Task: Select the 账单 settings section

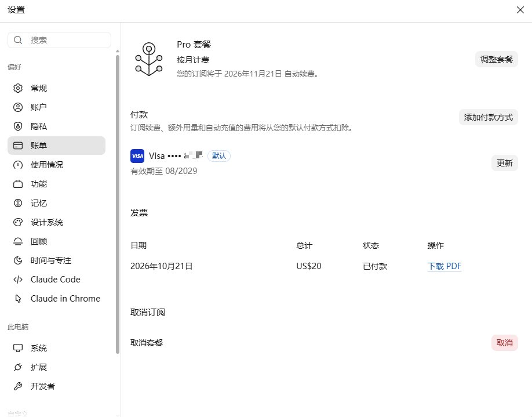Action: [x=56, y=146]
